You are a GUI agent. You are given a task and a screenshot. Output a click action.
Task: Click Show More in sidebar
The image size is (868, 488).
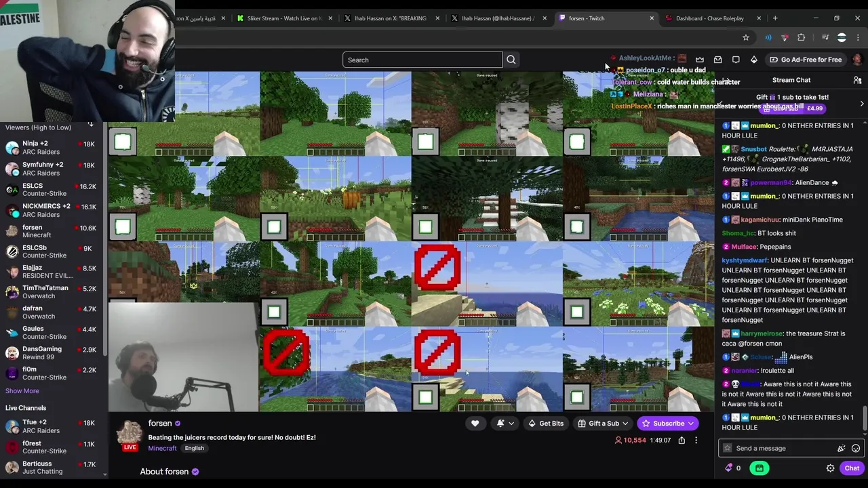(x=22, y=391)
